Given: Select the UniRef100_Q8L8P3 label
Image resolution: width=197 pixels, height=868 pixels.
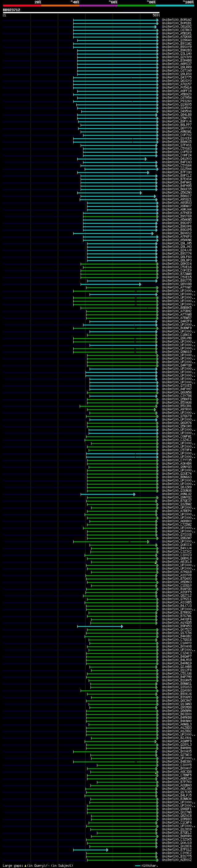Looking at the screenshot, I should (177, 260).
